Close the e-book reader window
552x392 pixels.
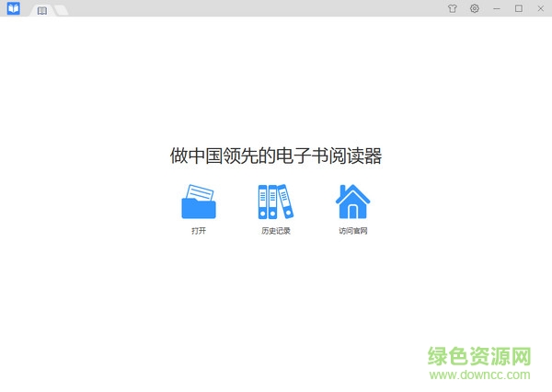(x=539, y=8)
